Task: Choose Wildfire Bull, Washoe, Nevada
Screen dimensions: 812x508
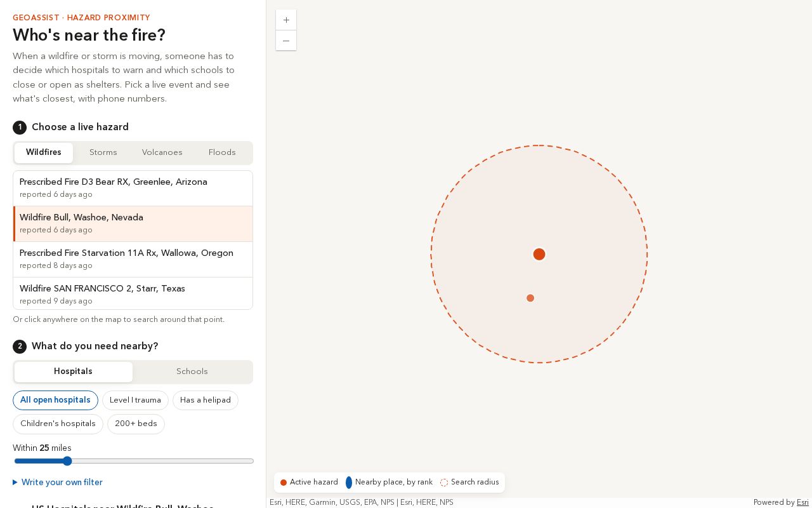Action: click(133, 224)
